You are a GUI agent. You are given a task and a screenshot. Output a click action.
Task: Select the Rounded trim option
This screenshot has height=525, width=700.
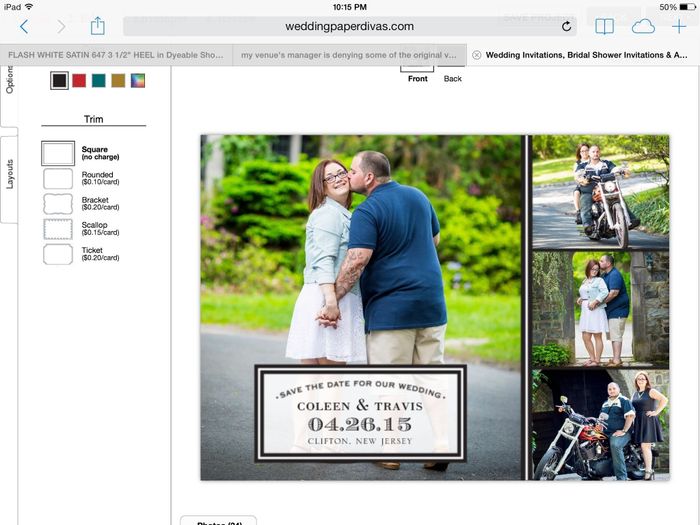pyautogui.click(x=58, y=179)
